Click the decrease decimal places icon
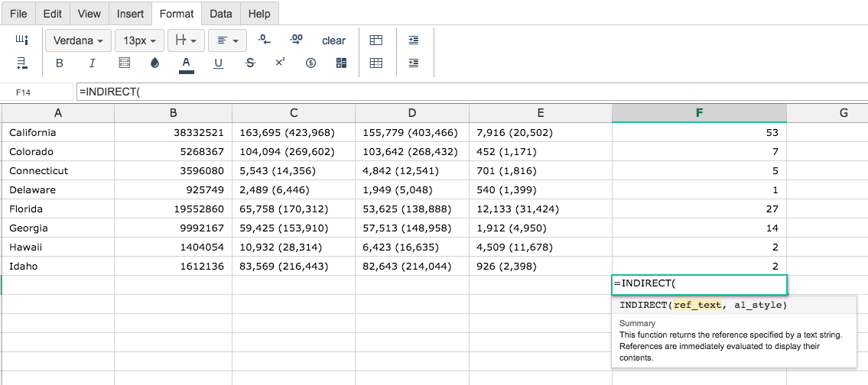Image resolution: width=868 pixels, height=385 pixels. point(265,40)
